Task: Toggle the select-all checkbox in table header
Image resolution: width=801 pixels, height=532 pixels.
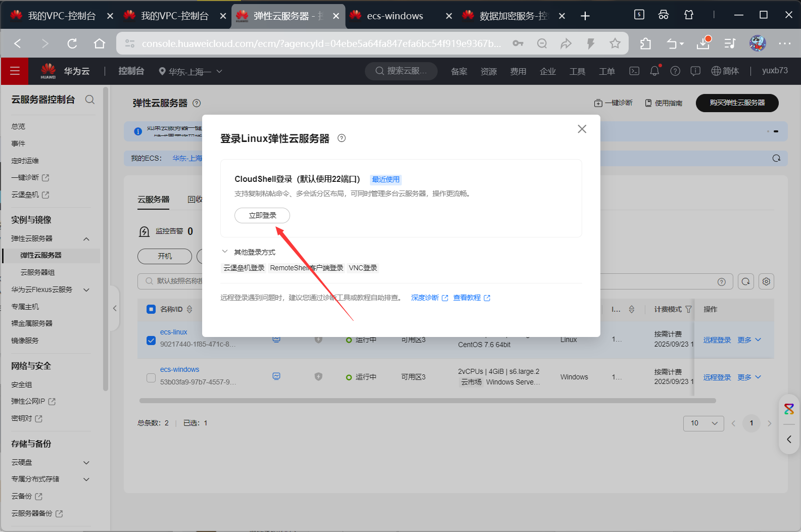Action: [x=151, y=309]
